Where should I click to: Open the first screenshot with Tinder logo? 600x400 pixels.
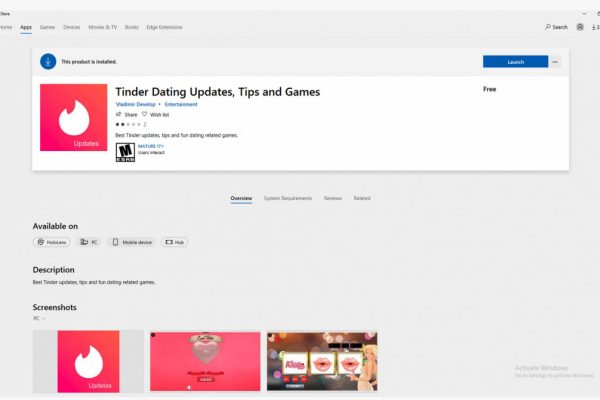coord(88,362)
